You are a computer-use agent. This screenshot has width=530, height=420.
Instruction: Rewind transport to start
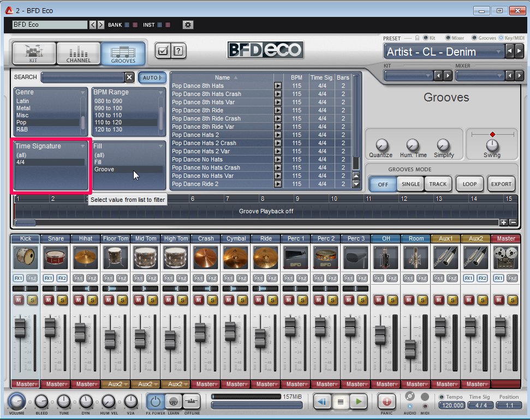click(x=322, y=402)
